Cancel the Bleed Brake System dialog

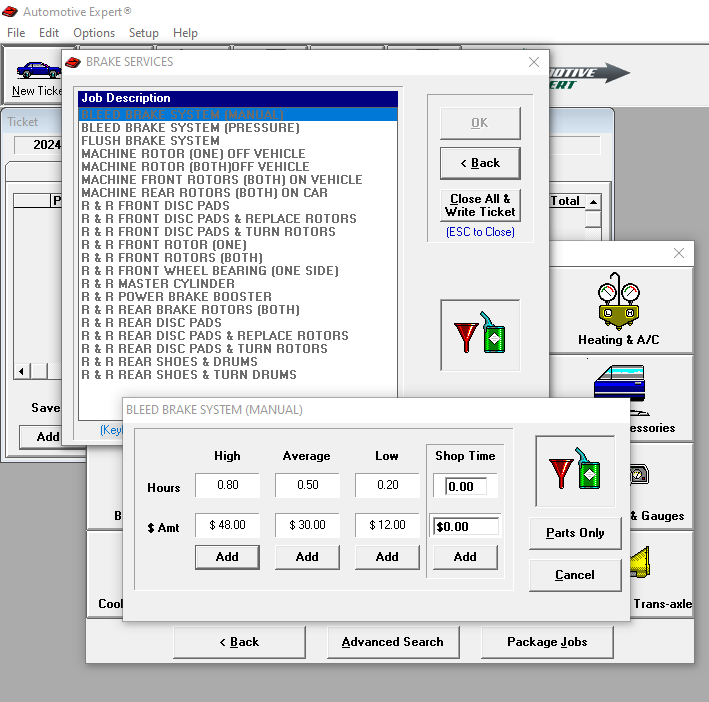click(x=574, y=575)
